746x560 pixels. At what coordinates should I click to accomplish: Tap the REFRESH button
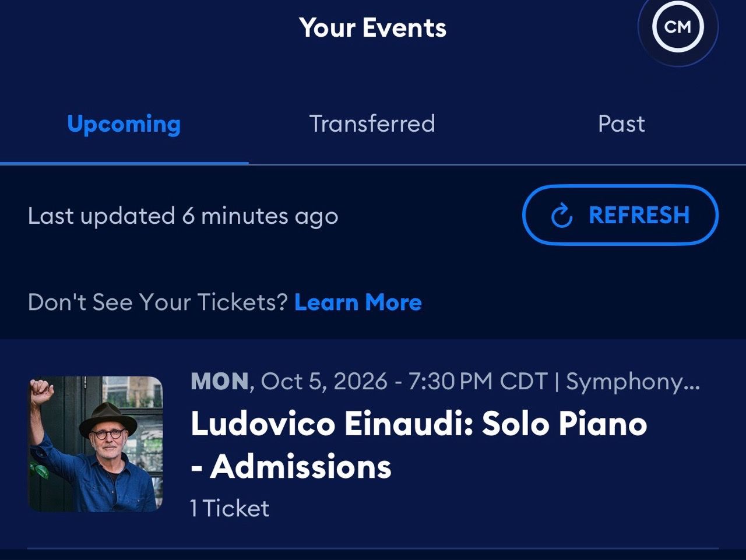(620, 215)
